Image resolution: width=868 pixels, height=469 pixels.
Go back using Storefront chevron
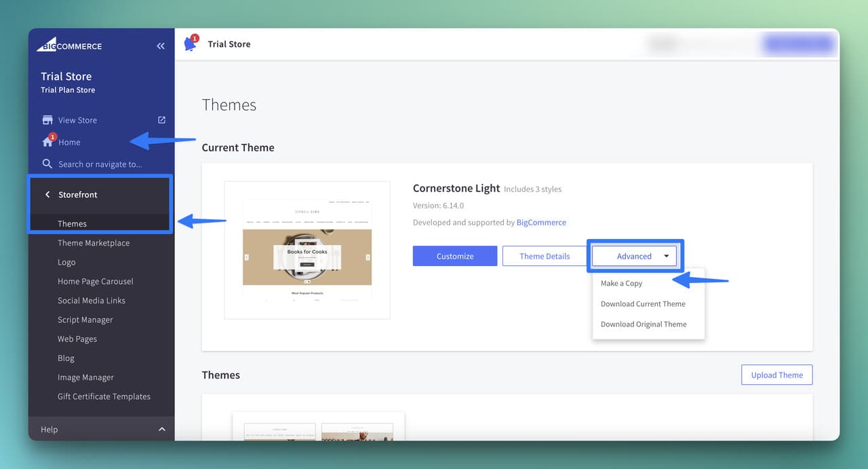click(47, 195)
